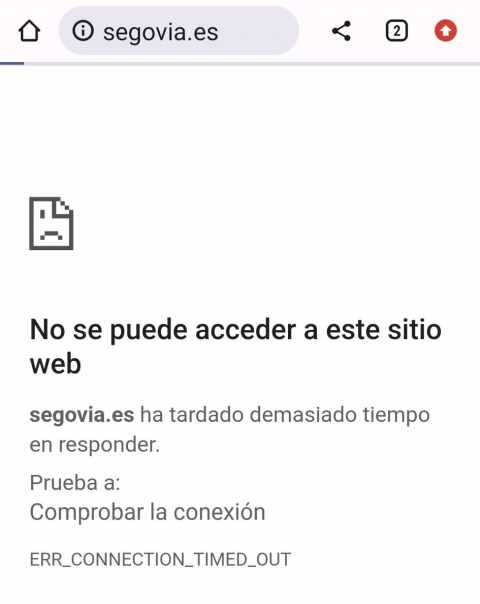Click the word 'web' in the error heading
The image size is (480, 604).
click(55, 364)
